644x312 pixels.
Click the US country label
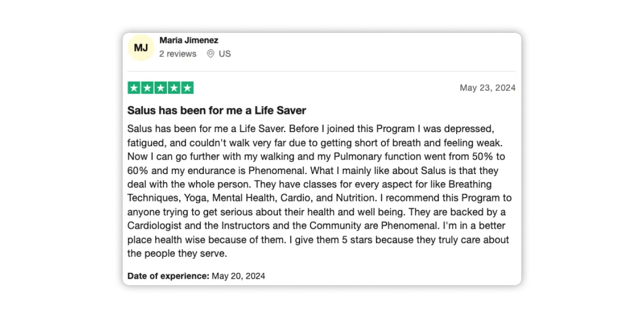click(225, 54)
